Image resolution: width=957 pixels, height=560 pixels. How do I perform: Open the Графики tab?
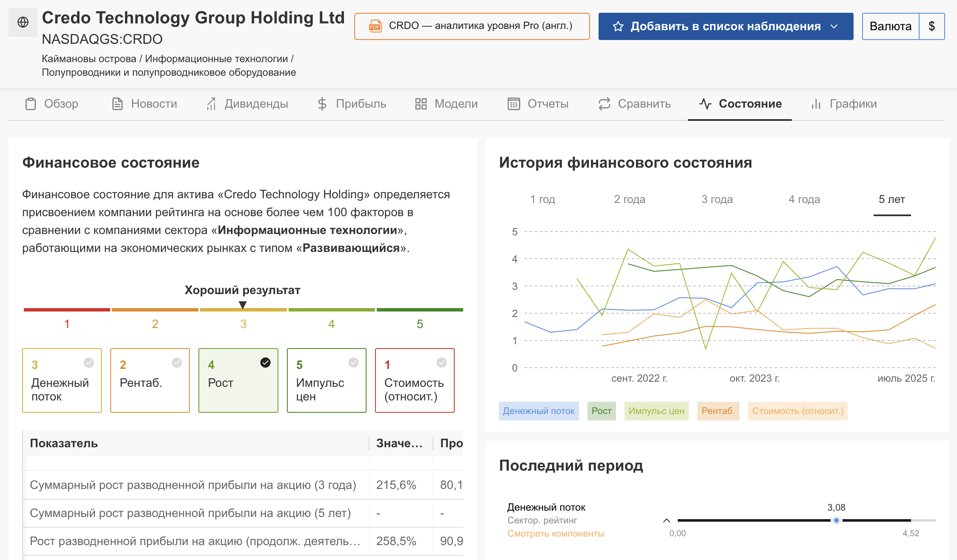(x=844, y=104)
